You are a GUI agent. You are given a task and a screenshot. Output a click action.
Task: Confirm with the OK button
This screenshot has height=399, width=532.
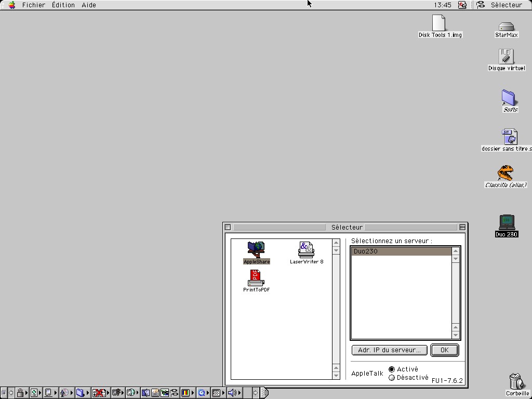(x=445, y=350)
